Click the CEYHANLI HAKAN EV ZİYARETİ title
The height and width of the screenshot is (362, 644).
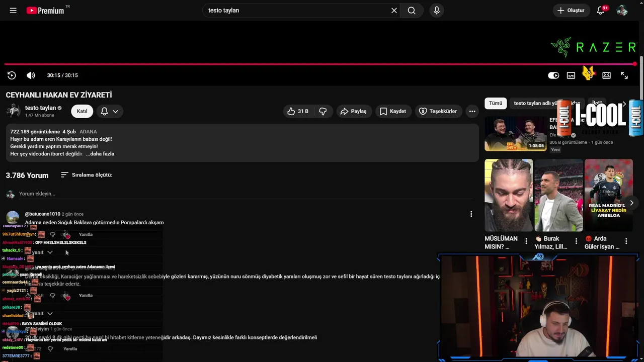tap(59, 95)
